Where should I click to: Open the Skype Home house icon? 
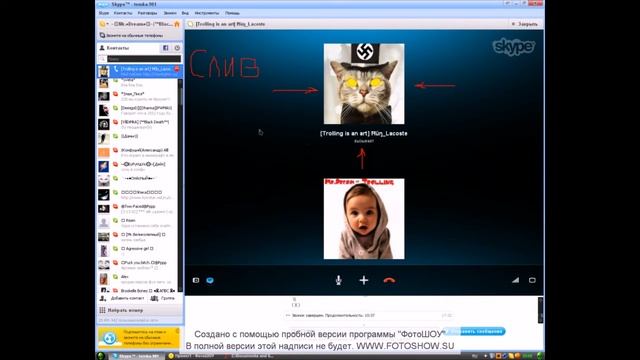tap(177, 24)
